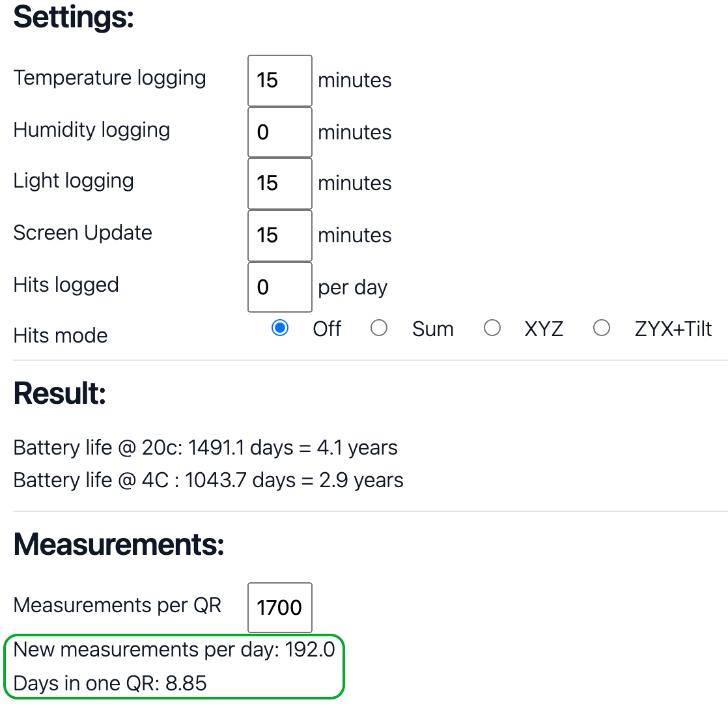Click the 'Measurements per QR' label
Image resolution: width=728 pixels, height=706 pixels.
tap(117, 605)
